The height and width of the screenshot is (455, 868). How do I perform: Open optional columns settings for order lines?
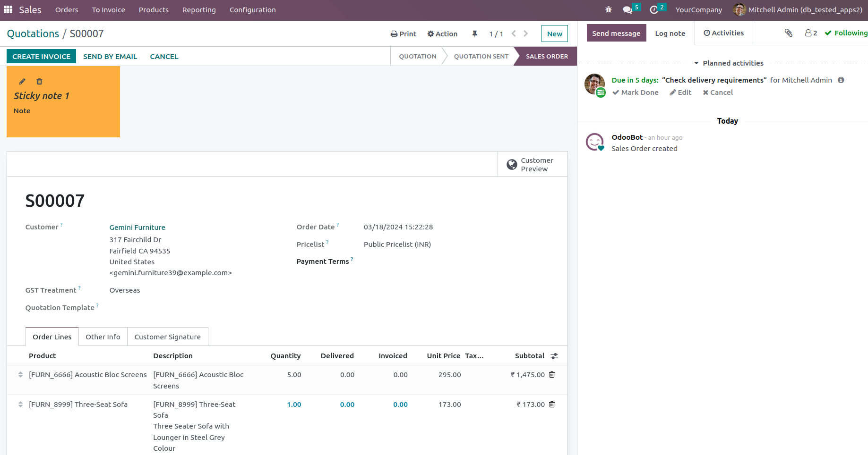point(554,356)
